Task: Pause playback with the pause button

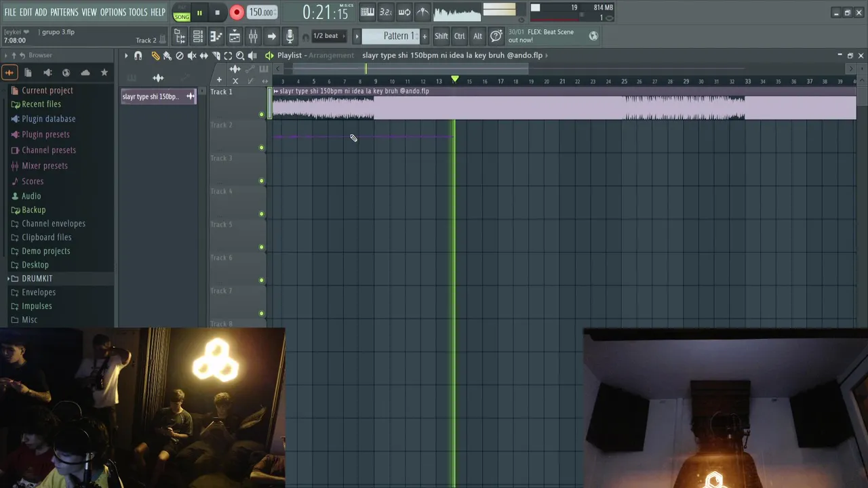Action: (199, 13)
